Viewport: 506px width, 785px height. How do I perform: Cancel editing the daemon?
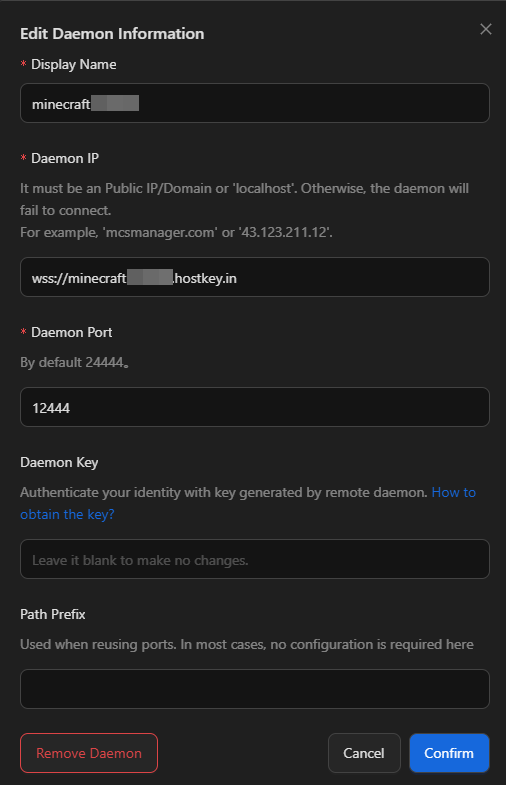364,753
